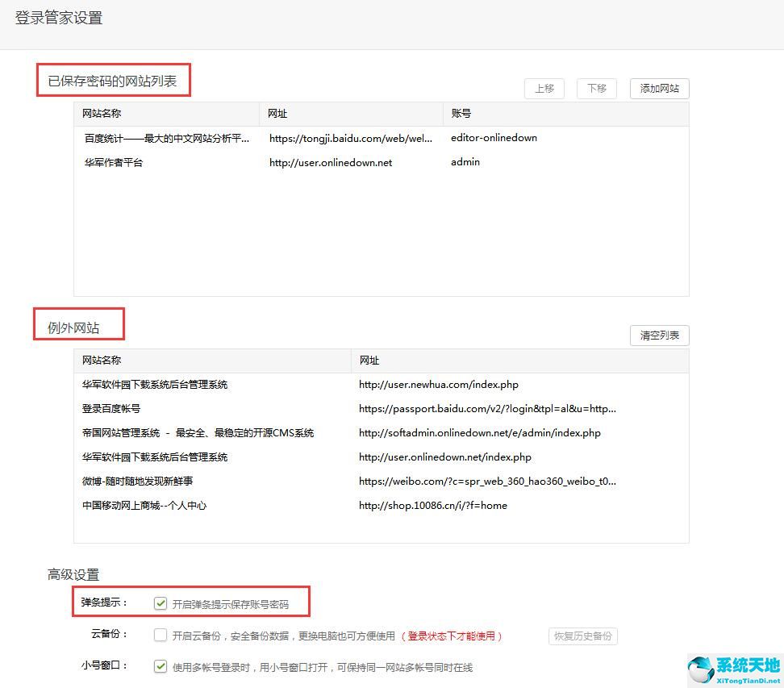Select the 微博-随时随地发现新鲜事 entry
Viewport: 784px width, 688px height.
click(x=137, y=482)
